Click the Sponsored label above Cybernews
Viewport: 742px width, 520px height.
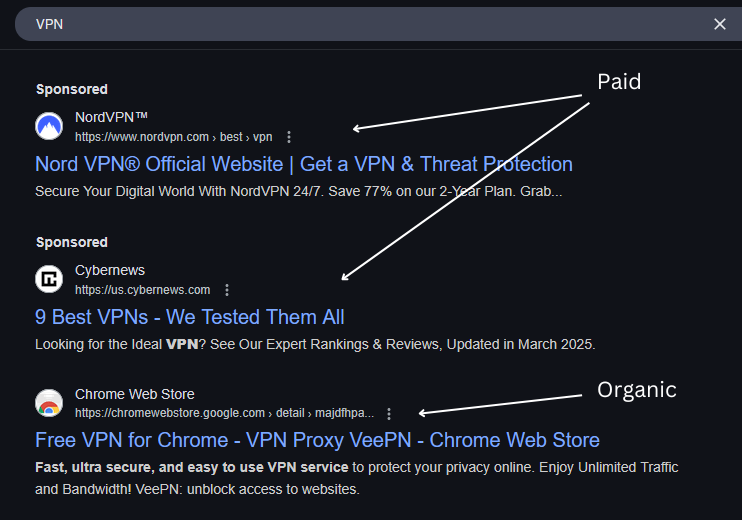[x=72, y=242]
